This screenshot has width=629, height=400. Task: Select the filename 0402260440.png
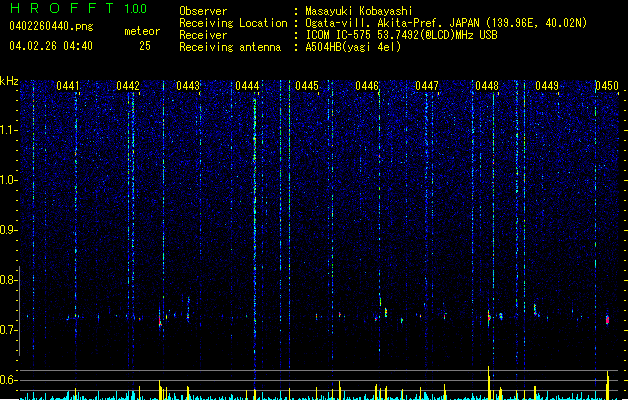51,26
